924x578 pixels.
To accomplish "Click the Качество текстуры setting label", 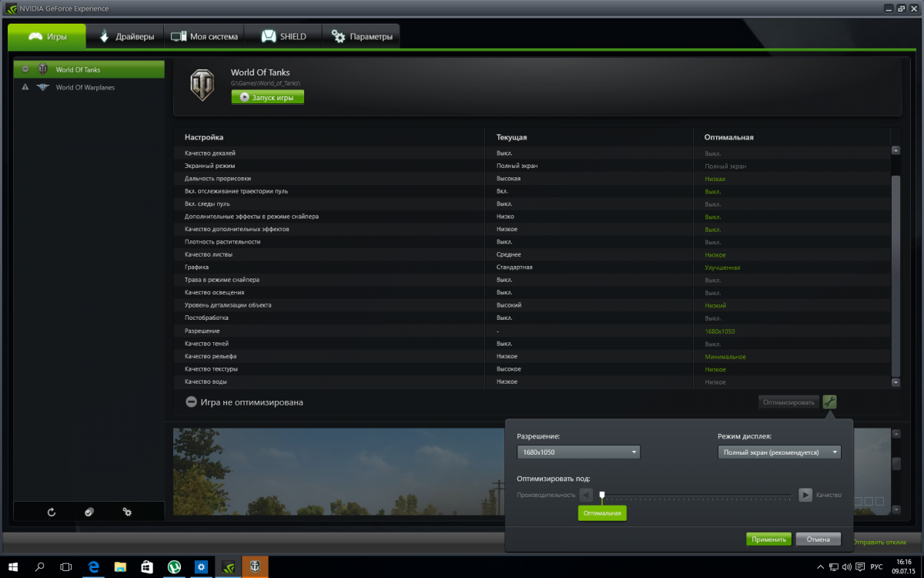I will coord(211,369).
